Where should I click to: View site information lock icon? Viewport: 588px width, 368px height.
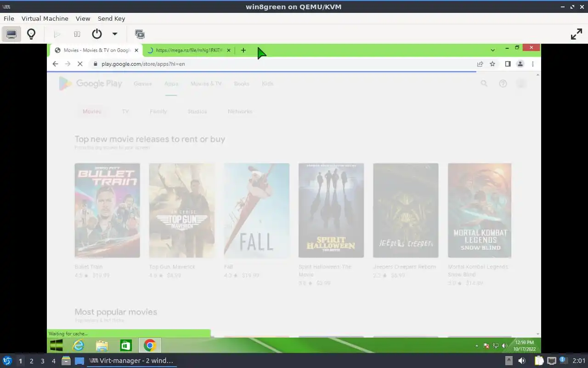[96, 64]
